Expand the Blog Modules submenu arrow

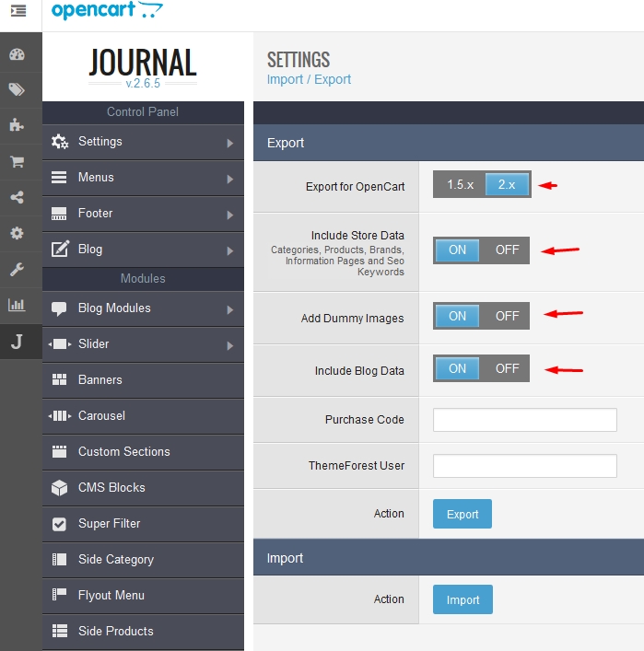click(x=230, y=310)
